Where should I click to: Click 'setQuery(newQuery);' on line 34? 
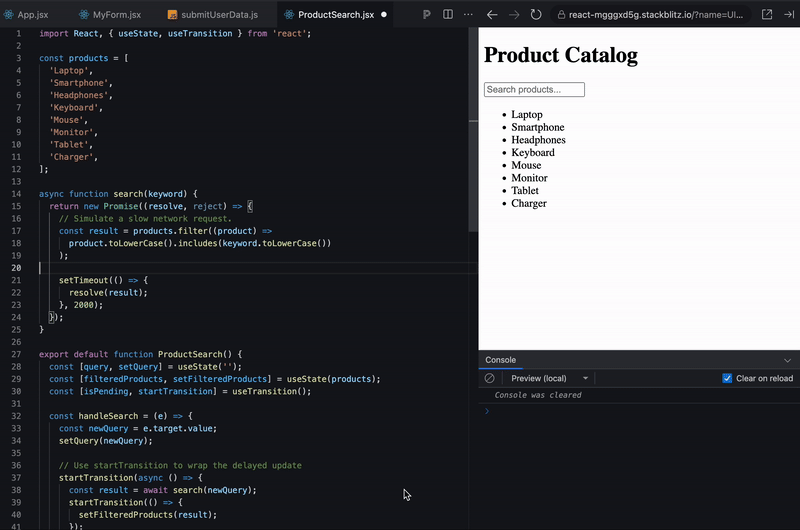click(106, 441)
